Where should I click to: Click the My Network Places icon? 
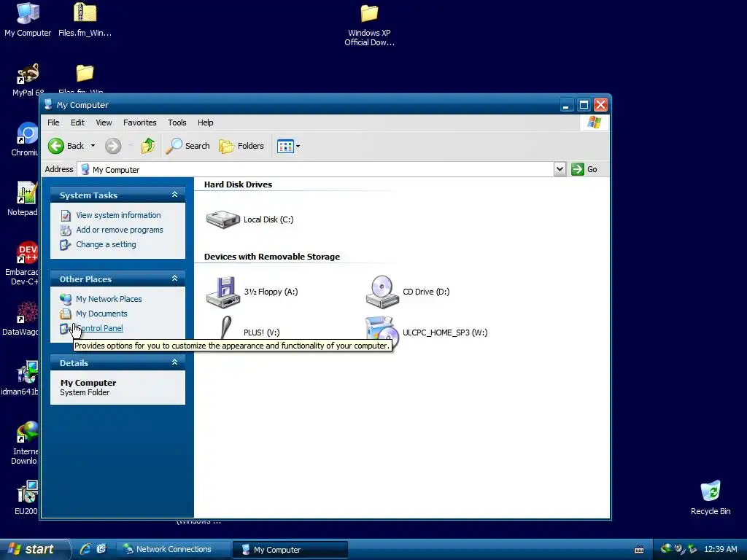(x=65, y=299)
